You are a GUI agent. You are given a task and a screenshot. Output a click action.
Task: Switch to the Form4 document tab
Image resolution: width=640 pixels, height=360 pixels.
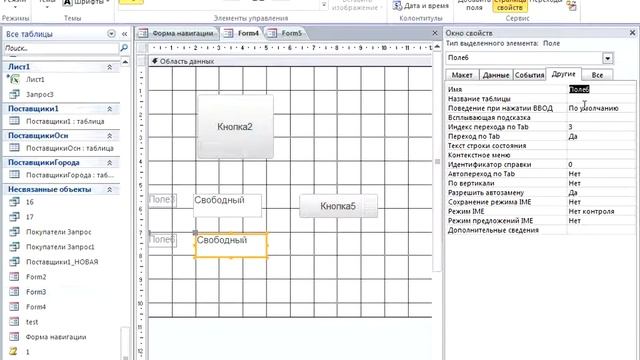click(x=242, y=33)
